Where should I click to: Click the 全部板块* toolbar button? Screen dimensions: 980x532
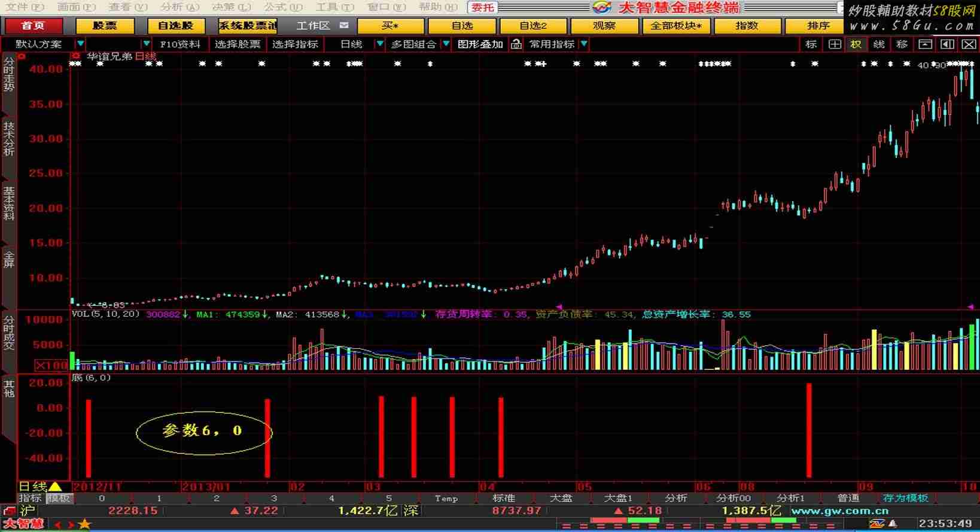(676, 26)
